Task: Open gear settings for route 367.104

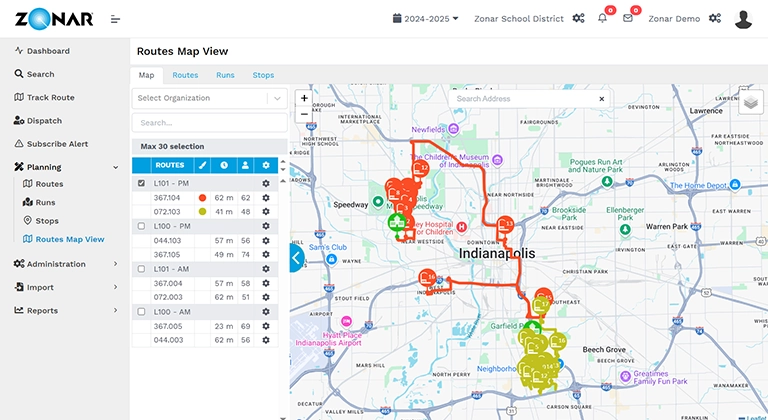Action: (266, 198)
